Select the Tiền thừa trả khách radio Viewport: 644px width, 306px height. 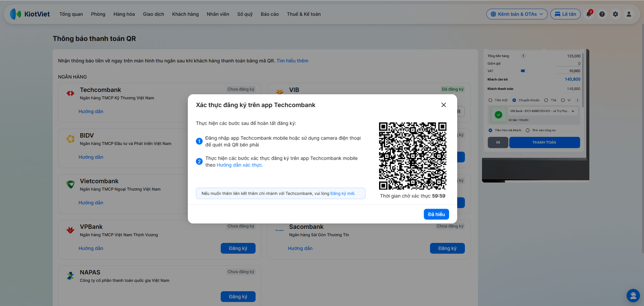(x=490, y=130)
